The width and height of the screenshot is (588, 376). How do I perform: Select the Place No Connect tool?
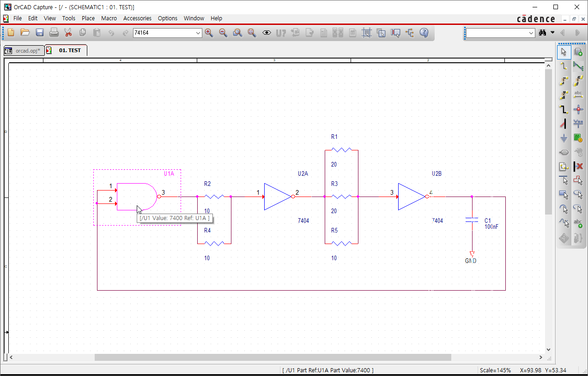point(578,167)
